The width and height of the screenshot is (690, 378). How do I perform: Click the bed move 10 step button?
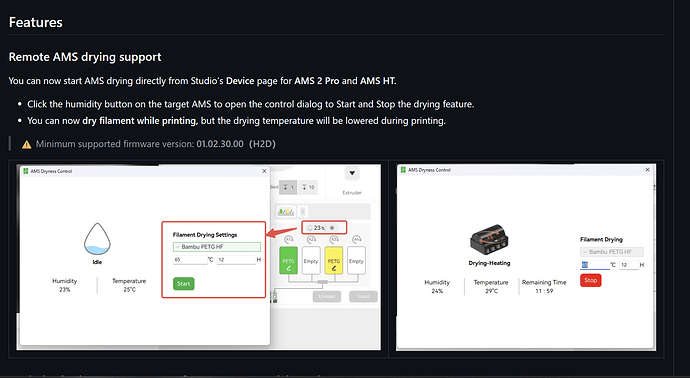[x=308, y=187]
